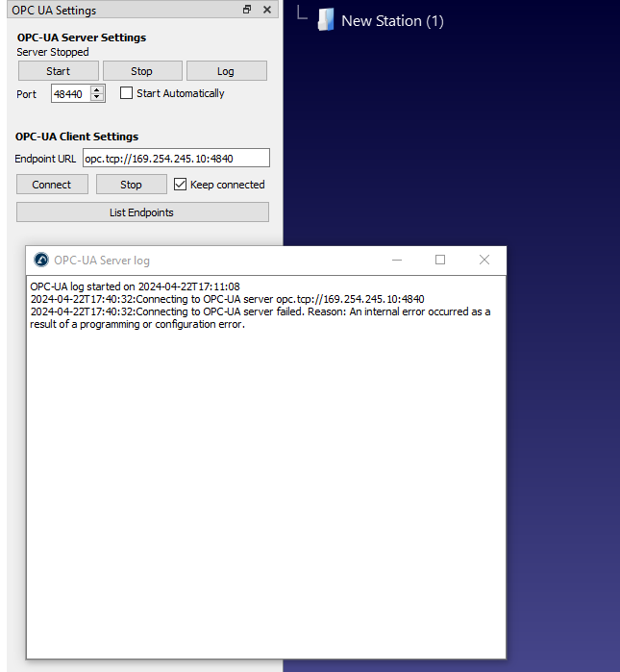Screen dimensions: 620x672
Task: Click the 'Connecting to OPC-UA server opc.tcp' log line
Action: click(227, 299)
